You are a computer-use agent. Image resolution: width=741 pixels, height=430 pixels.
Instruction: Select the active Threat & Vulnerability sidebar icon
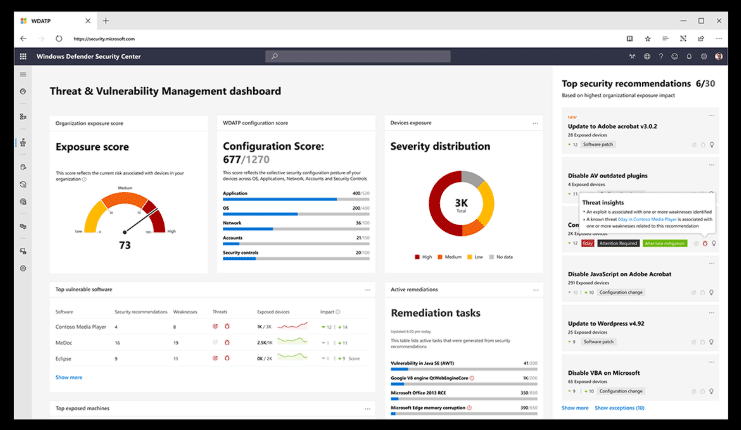pyautogui.click(x=23, y=142)
